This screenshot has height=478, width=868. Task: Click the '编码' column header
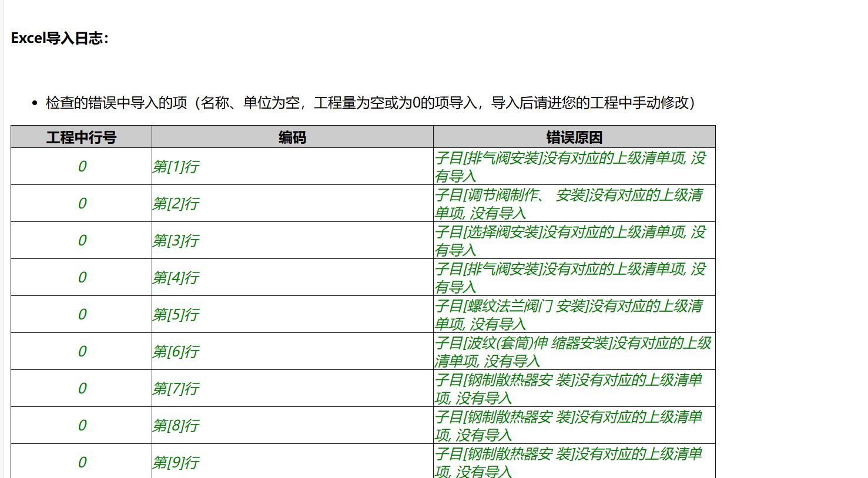pyautogui.click(x=293, y=137)
